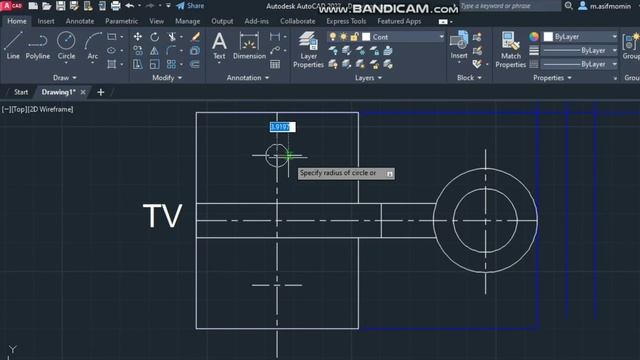Open a new drawing tab with plus
This screenshot has width=640, height=360.
100,92
